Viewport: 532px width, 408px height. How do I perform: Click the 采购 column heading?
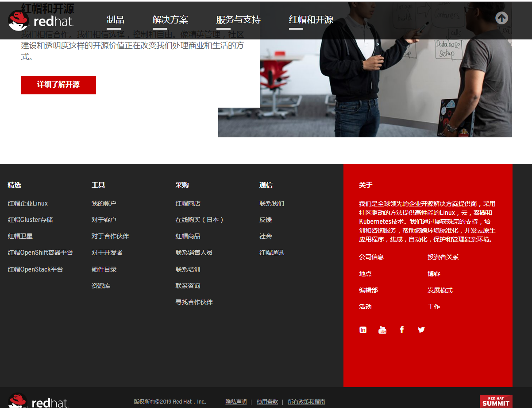(182, 185)
